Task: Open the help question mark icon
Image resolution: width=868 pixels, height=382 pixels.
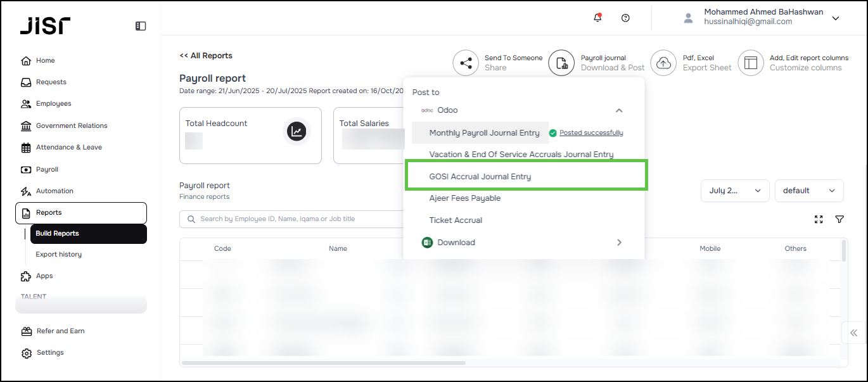Action: pos(625,18)
